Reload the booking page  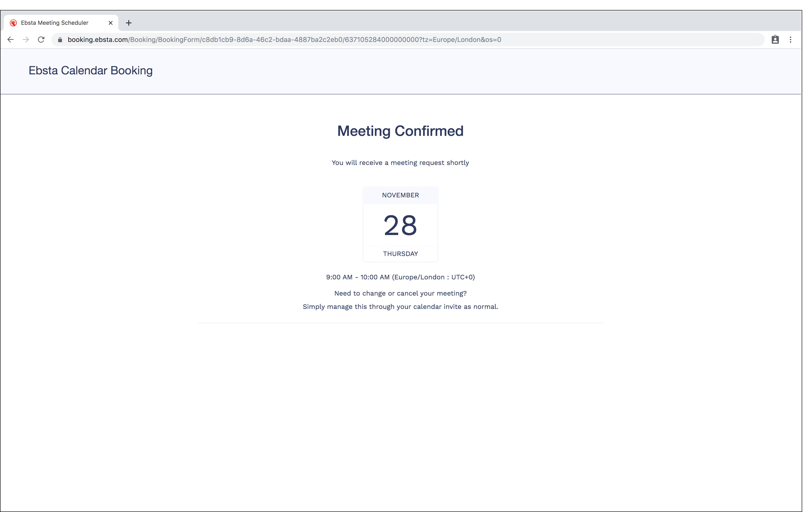(x=41, y=40)
